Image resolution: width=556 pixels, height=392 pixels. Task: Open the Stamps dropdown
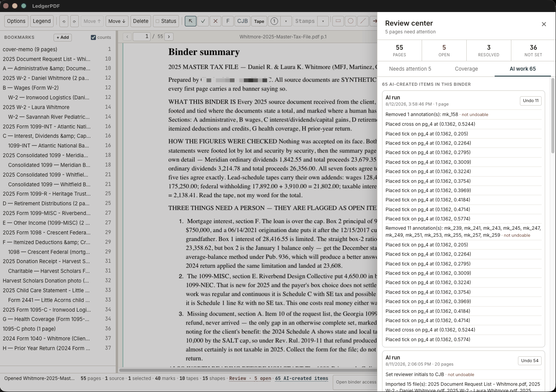pyautogui.click(x=323, y=21)
